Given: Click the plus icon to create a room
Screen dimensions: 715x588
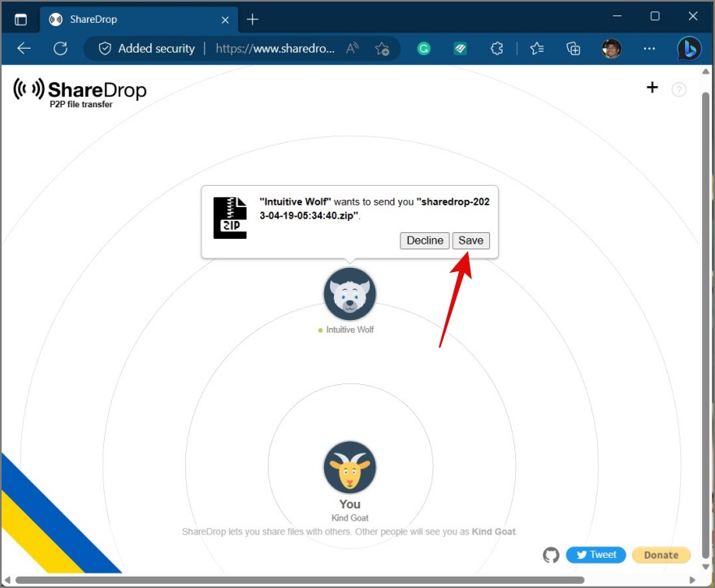Looking at the screenshot, I should (652, 87).
